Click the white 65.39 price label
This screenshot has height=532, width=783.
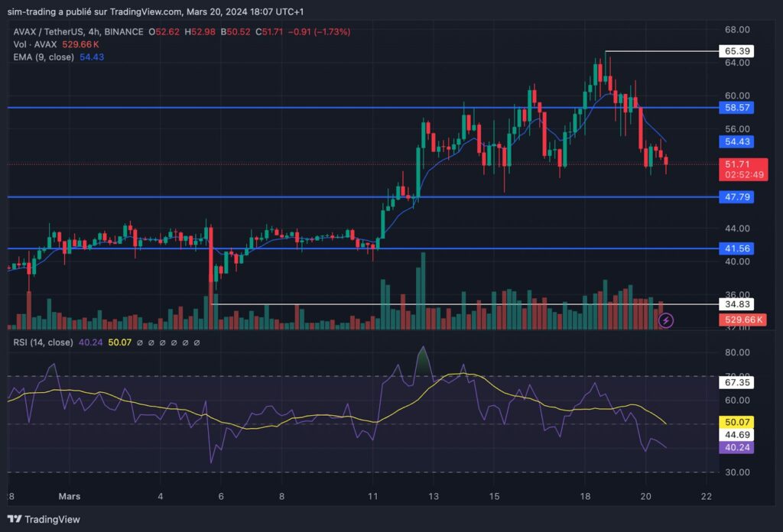(x=736, y=51)
